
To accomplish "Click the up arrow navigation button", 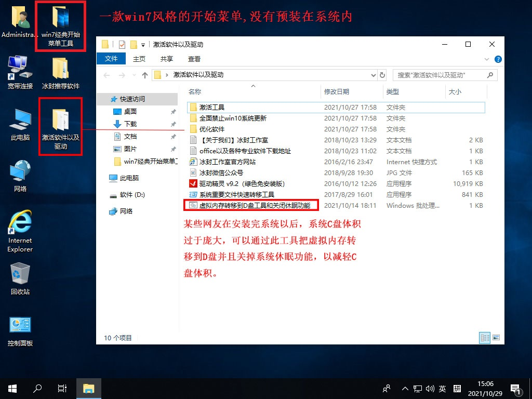I will 144,75.
